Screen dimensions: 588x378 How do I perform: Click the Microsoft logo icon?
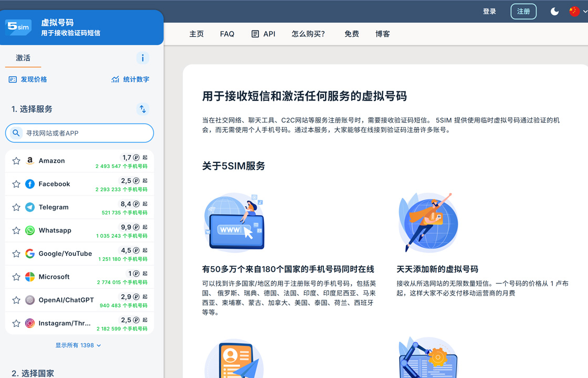tap(30, 277)
